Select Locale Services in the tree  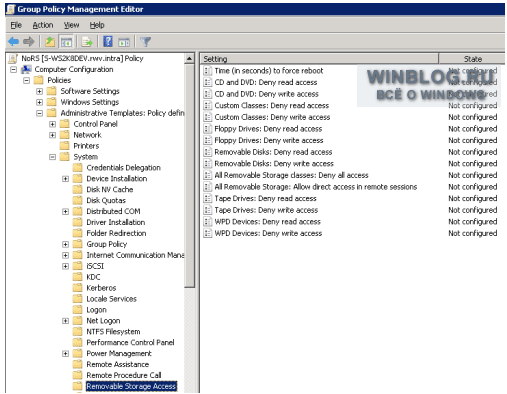tap(111, 299)
